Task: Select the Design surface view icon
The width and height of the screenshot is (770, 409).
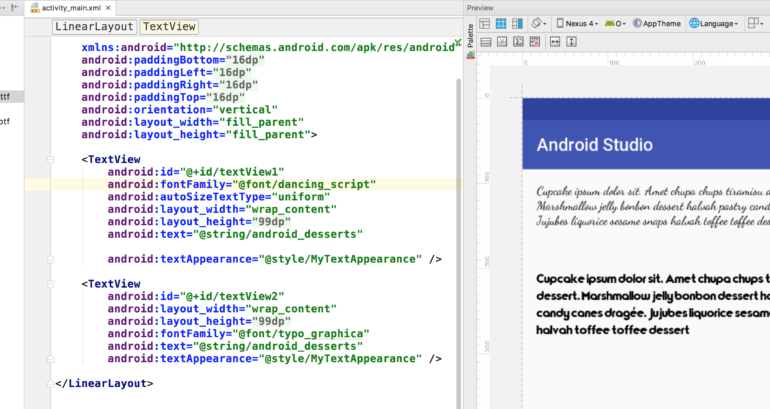Action: coord(485,23)
